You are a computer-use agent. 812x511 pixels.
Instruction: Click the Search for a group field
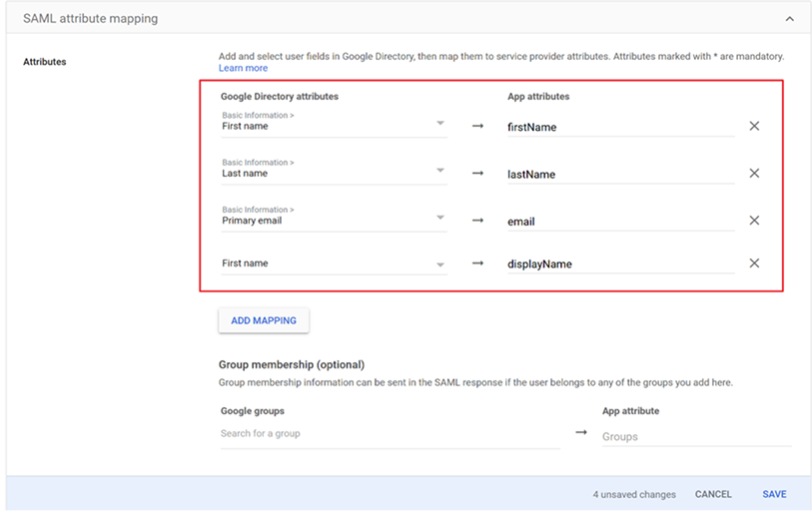[x=389, y=434]
